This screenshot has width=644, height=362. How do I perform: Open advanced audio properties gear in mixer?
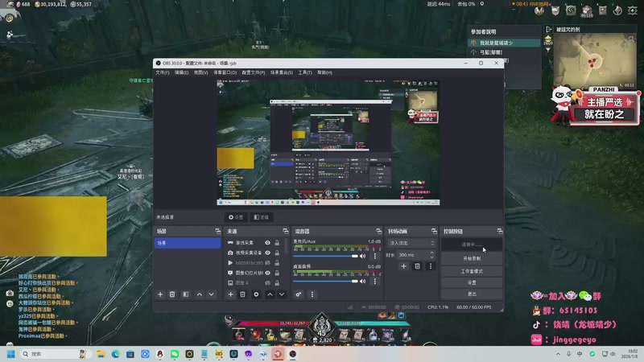click(x=299, y=294)
